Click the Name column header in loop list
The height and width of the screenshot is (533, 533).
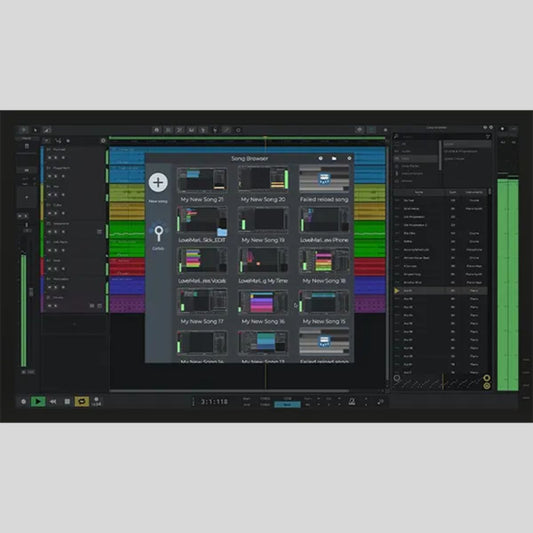[x=419, y=192]
